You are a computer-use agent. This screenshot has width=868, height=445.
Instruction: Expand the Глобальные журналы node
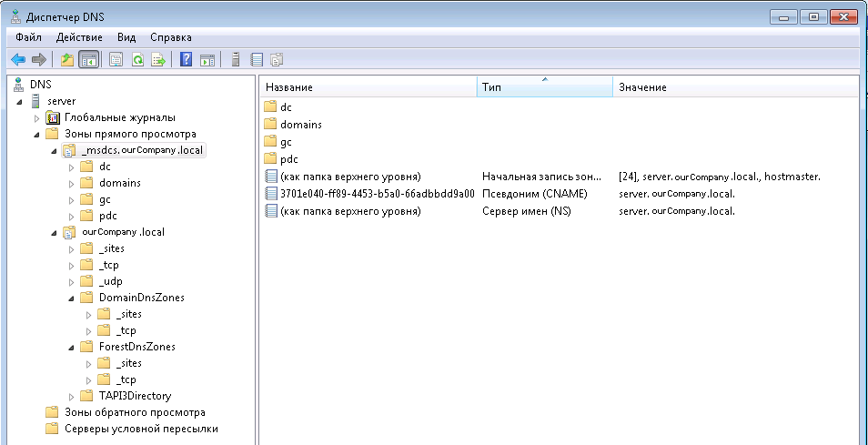point(37,117)
